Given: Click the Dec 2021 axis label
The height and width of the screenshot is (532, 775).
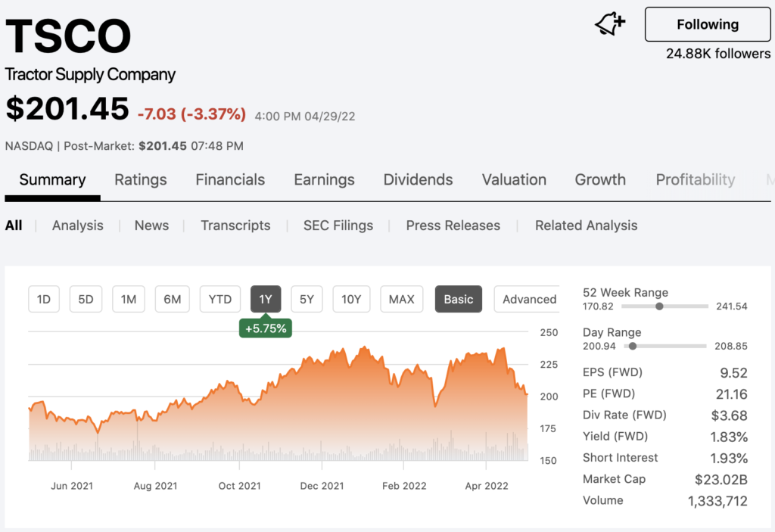Looking at the screenshot, I should click(322, 486).
